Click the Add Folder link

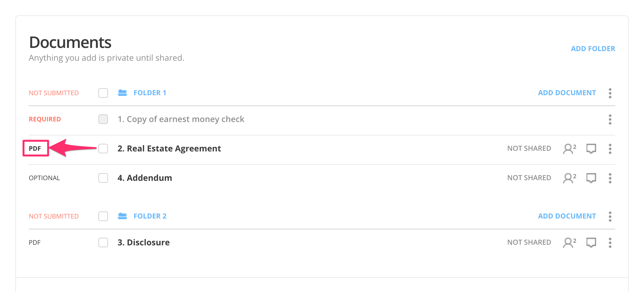tap(593, 49)
